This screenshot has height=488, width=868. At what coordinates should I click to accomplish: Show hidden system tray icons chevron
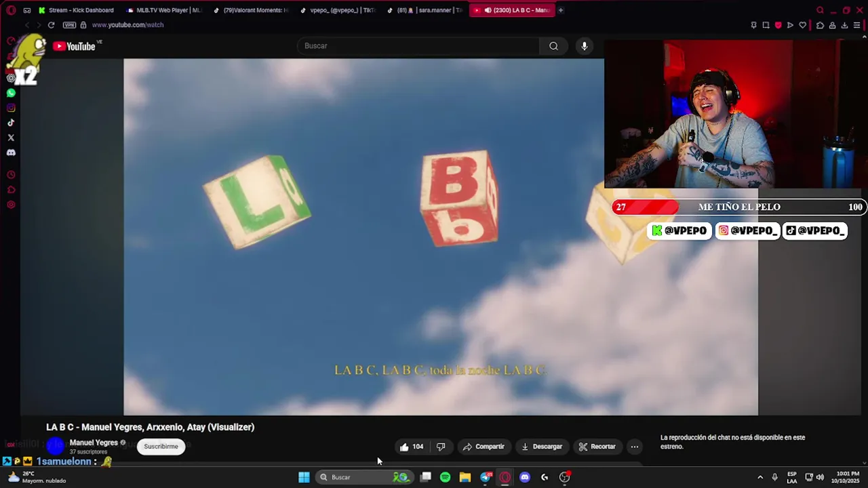tap(760, 477)
